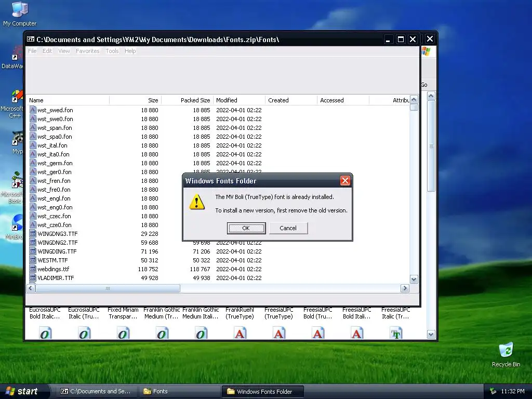Select the wst_ita0.fon file icon

pos(33,154)
